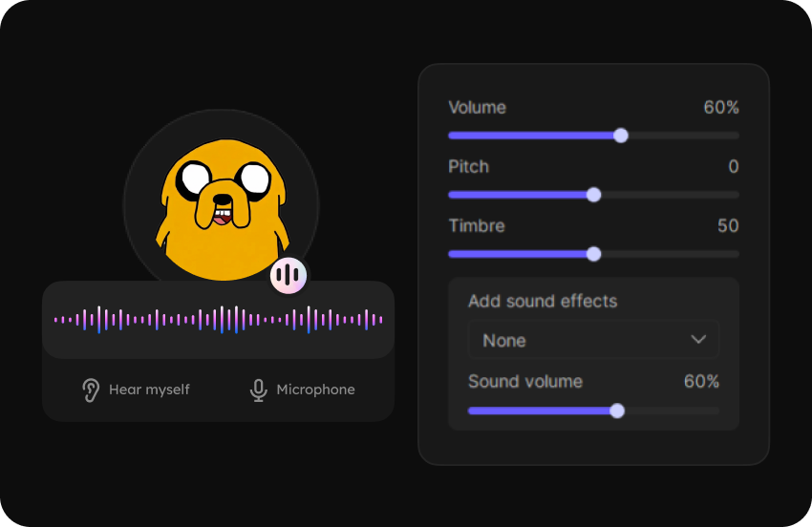
Task: Open the sound effects None dropdown
Action: pos(593,340)
